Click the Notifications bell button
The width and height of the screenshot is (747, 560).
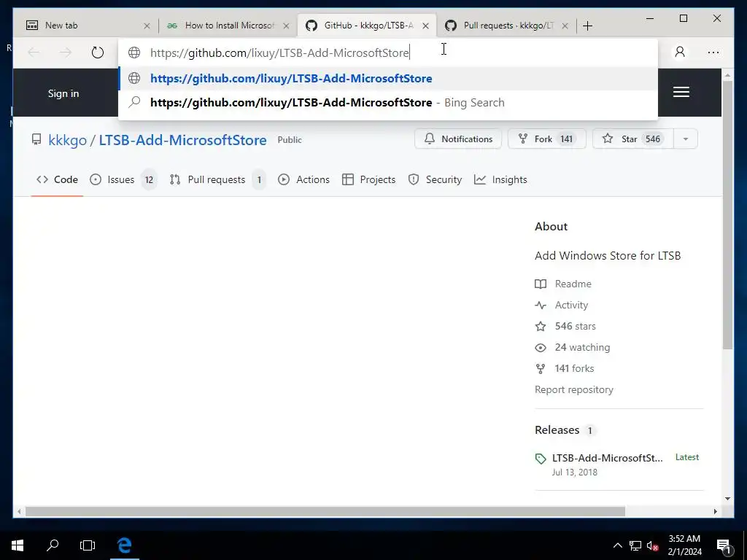[x=458, y=139]
